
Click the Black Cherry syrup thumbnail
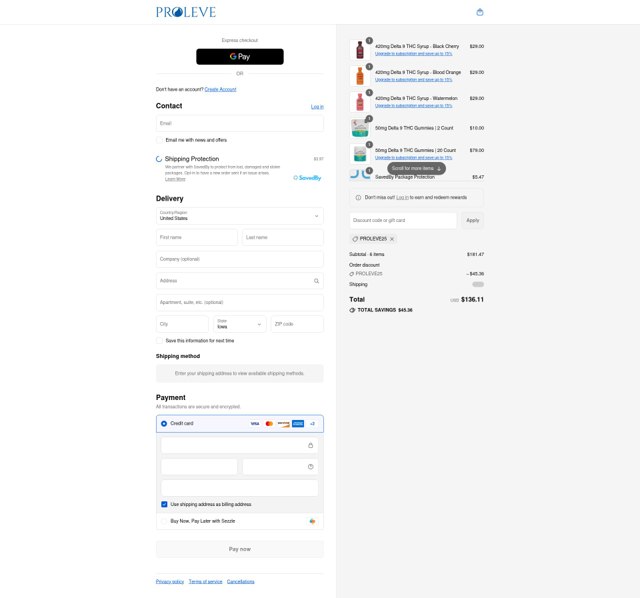360,50
